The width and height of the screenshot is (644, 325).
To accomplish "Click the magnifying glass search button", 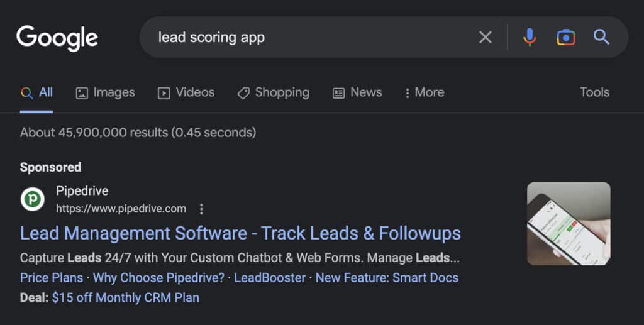I will tap(601, 37).
